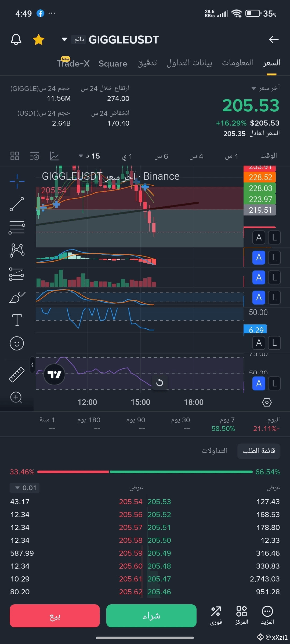
Task: Select the 4 س timeframe
Action: click(196, 156)
